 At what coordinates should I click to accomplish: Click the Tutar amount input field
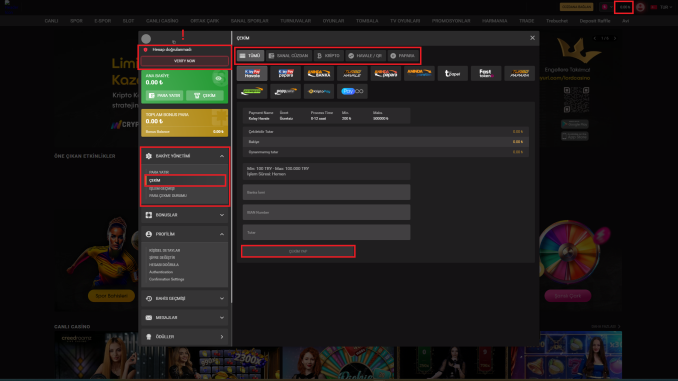pyautogui.click(x=326, y=232)
